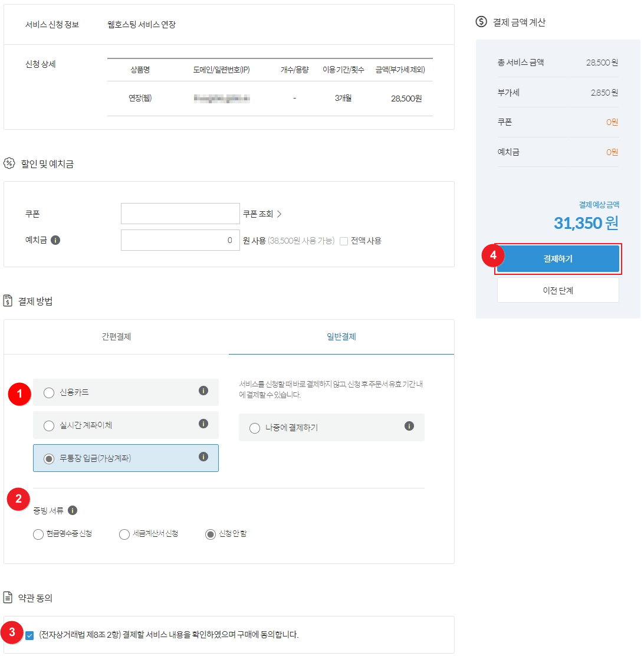Click the 이전 단계 button
The height and width of the screenshot is (656, 644).
click(558, 290)
